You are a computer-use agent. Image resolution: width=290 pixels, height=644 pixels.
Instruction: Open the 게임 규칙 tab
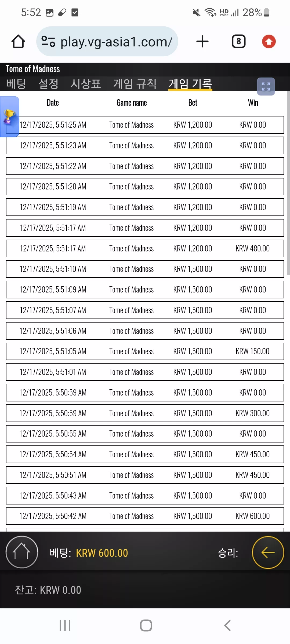coord(135,84)
